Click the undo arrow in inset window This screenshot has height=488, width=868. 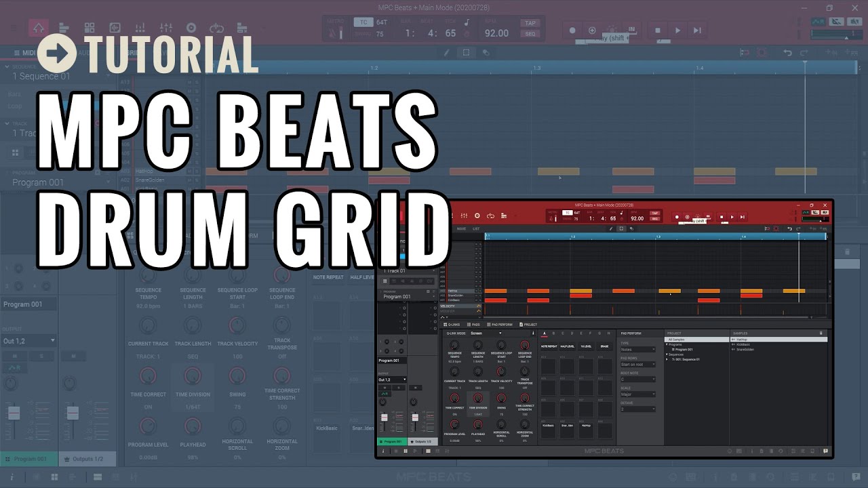click(x=789, y=228)
